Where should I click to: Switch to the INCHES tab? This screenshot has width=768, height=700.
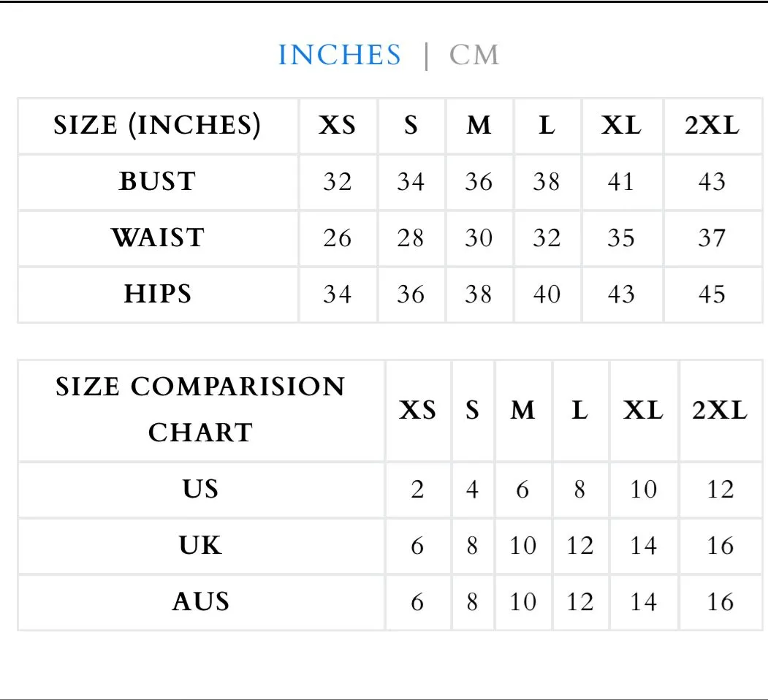pyautogui.click(x=340, y=54)
